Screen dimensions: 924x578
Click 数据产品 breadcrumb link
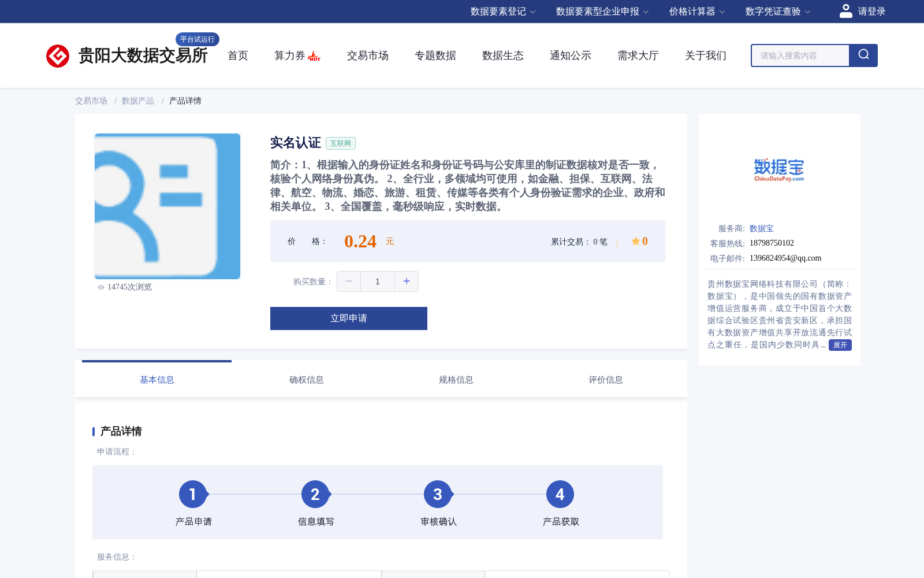coord(138,101)
